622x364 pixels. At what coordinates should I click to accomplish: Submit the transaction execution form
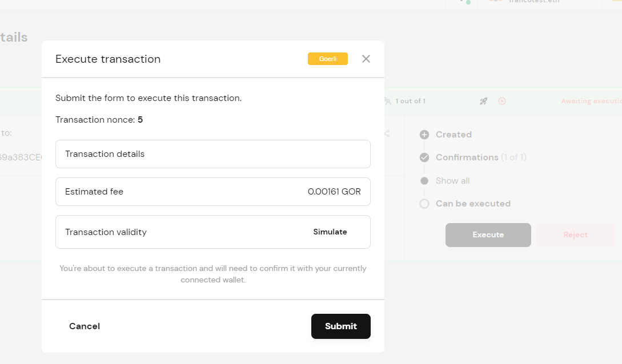pos(340,326)
